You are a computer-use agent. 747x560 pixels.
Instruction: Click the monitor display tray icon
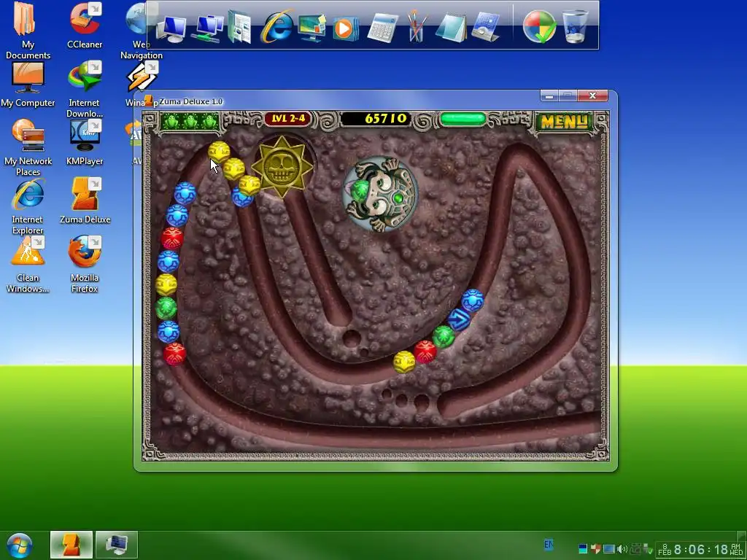coord(609,549)
